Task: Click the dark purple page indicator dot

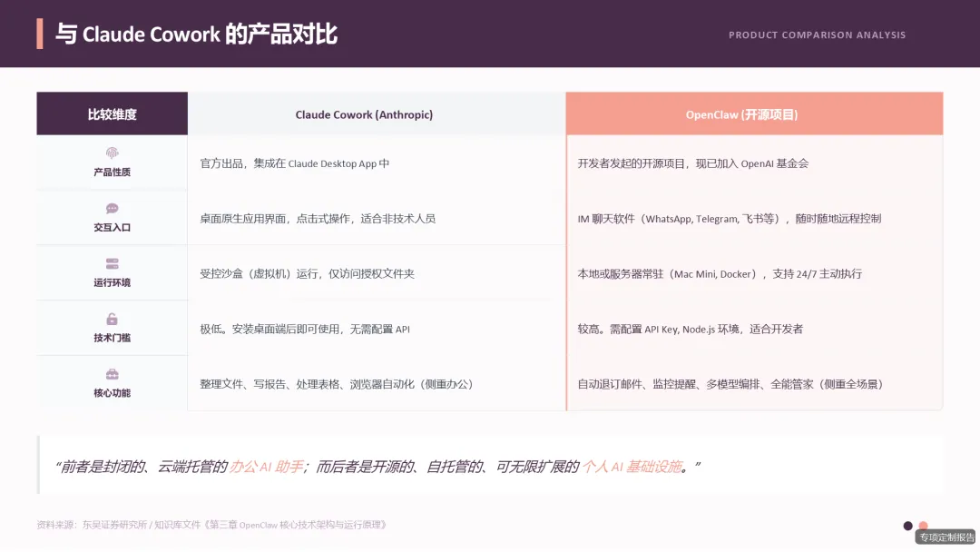Action: click(x=907, y=526)
